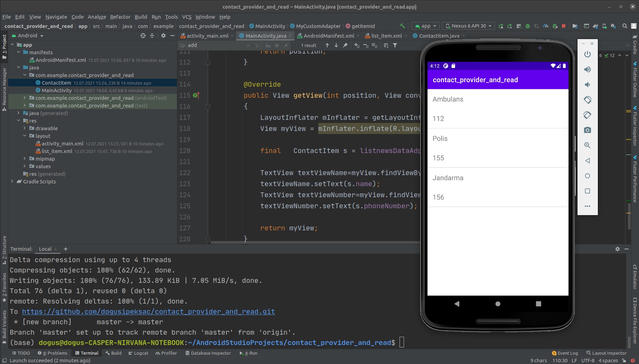The width and height of the screenshot is (639, 364).
Task: Open the Refactor menu
Action: (x=120, y=17)
